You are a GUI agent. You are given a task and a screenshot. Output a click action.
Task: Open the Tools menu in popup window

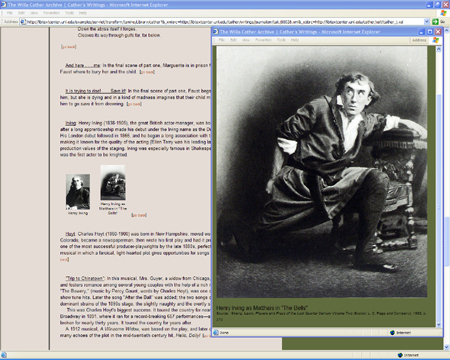[281, 40]
